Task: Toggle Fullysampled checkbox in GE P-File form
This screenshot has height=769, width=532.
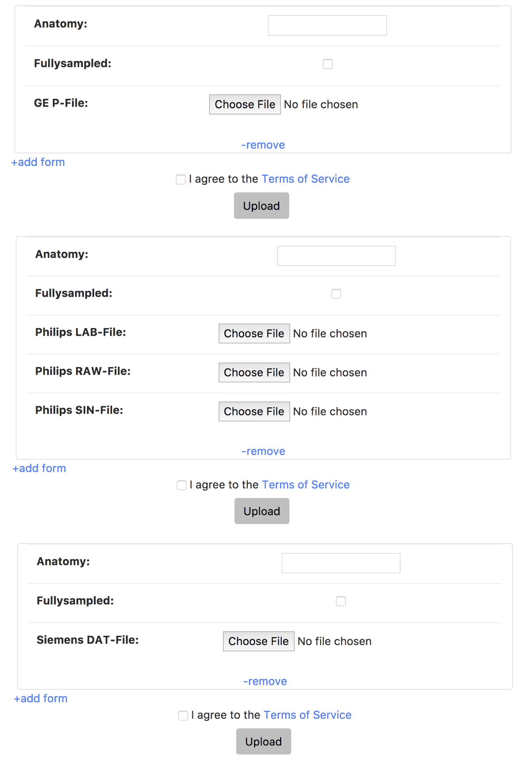Action: [x=328, y=64]
